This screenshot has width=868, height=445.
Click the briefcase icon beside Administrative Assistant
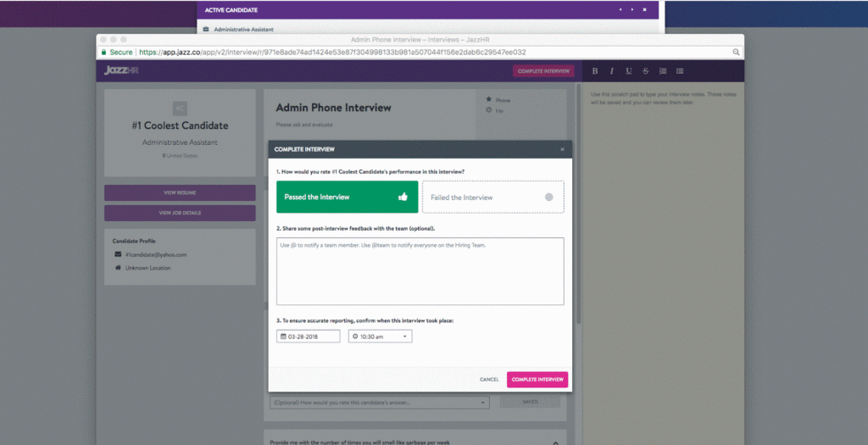(206, 30)
